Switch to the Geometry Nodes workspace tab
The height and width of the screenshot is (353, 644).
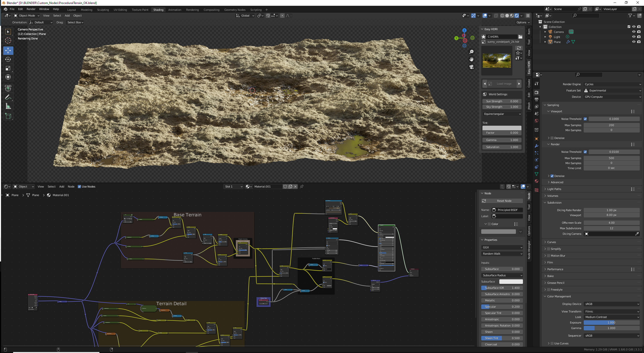pos(235,10)
